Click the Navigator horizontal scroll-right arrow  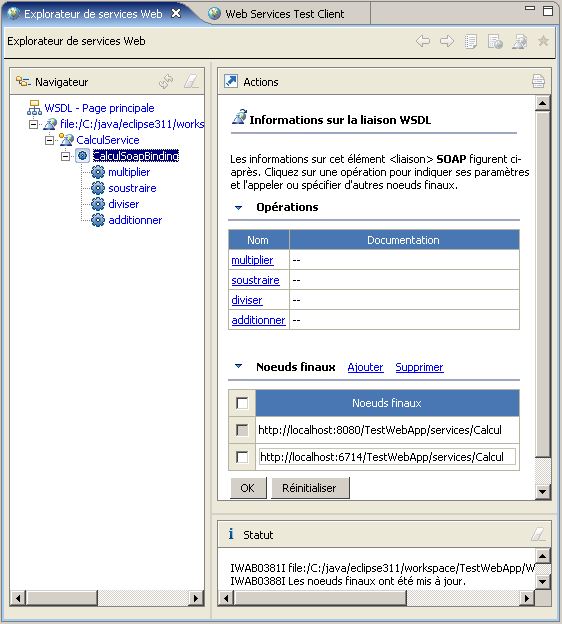coord(196,598)
